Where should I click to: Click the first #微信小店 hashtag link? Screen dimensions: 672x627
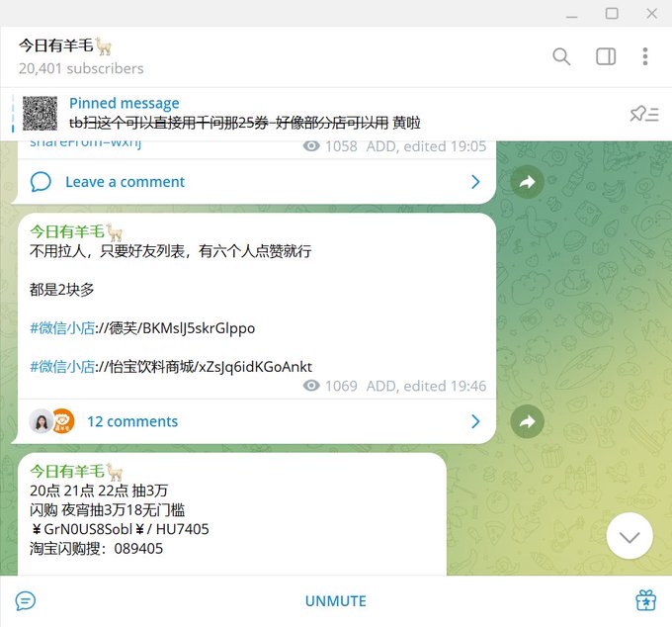(x=62, y=328)
